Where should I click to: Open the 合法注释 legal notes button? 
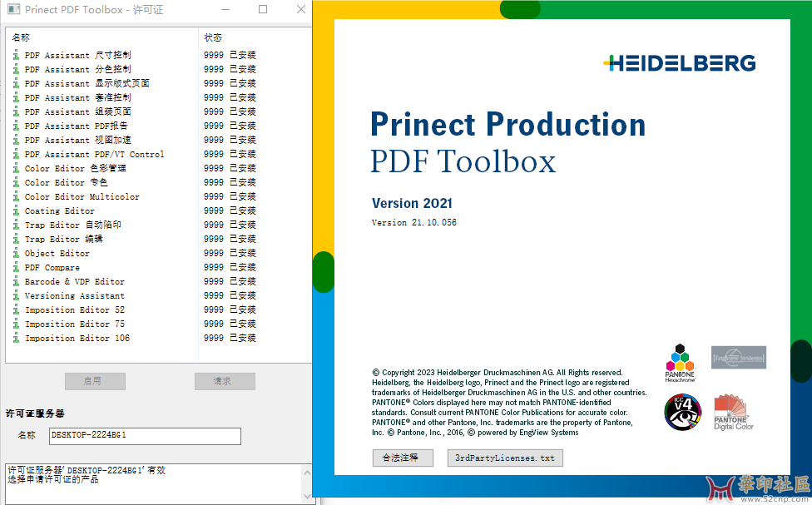click(403, 458)
